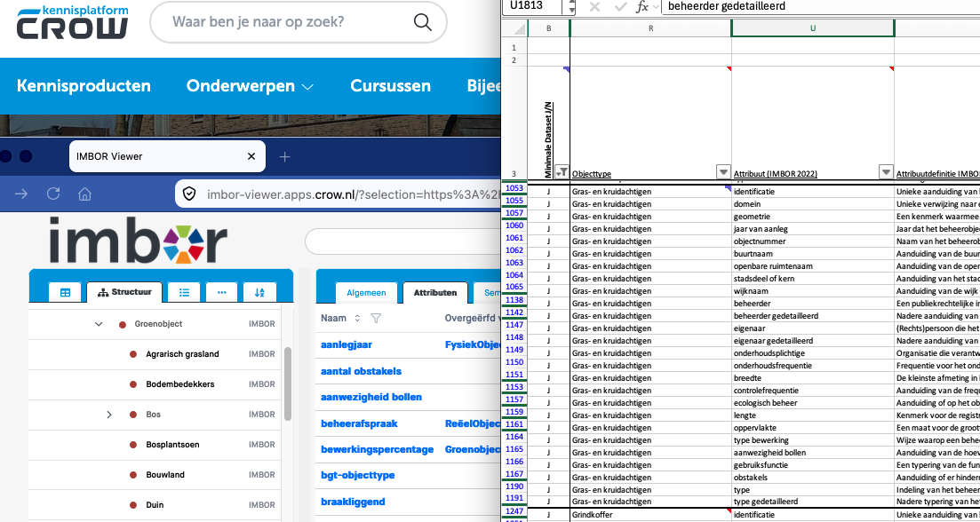Image resolution: width=980 pixels, height=522 pixels.
Task: Open Kennisproducten in the CROW menu
Action: pos(84,86)
